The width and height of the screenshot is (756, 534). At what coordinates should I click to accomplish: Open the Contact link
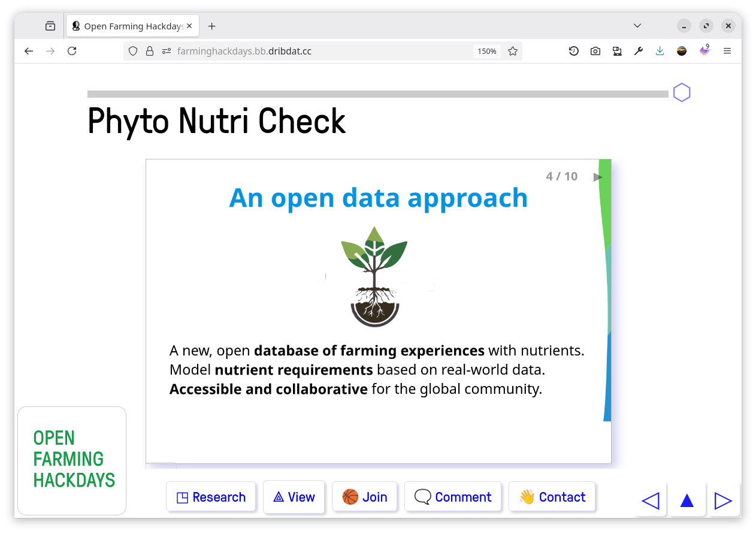(x=552, y=497)
